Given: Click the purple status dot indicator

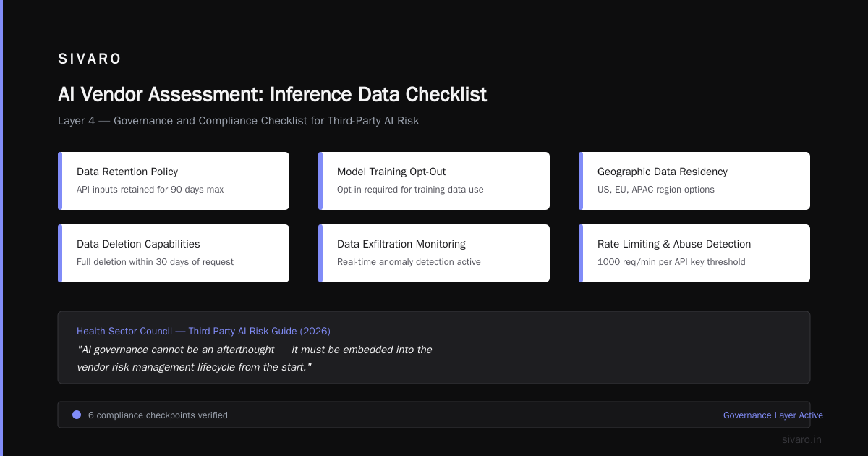Looking at the screenshot, I should (77, 415).
